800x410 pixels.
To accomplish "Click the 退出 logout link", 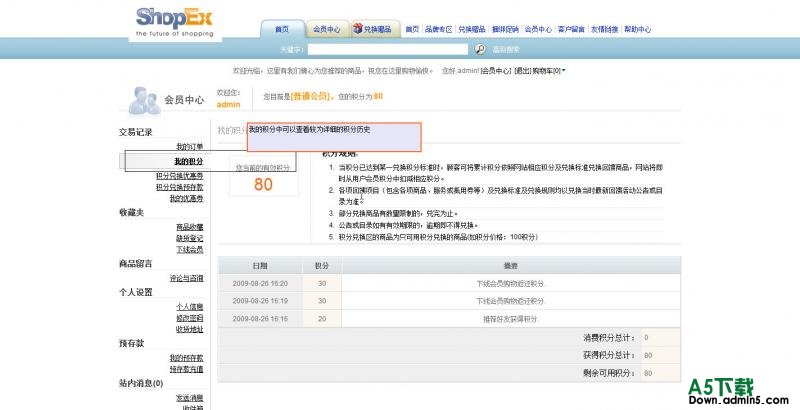I will pyautogui.click(x=522, y=71).
